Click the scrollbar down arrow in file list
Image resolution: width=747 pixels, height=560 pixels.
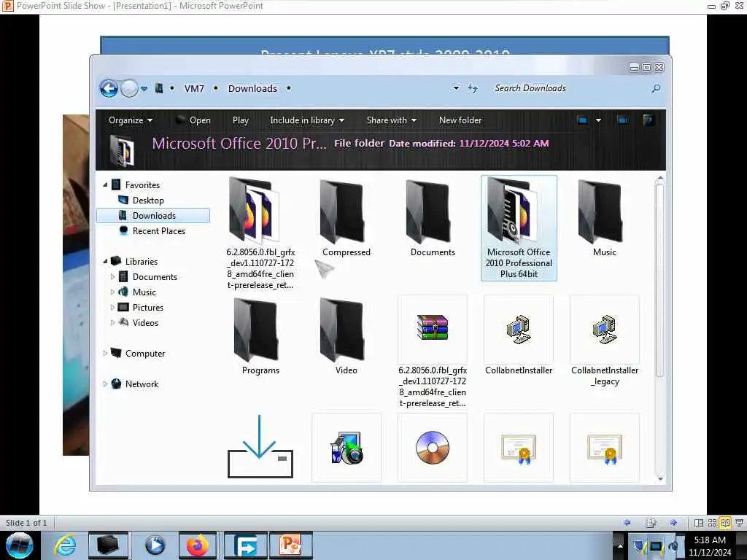pos(659,478)
